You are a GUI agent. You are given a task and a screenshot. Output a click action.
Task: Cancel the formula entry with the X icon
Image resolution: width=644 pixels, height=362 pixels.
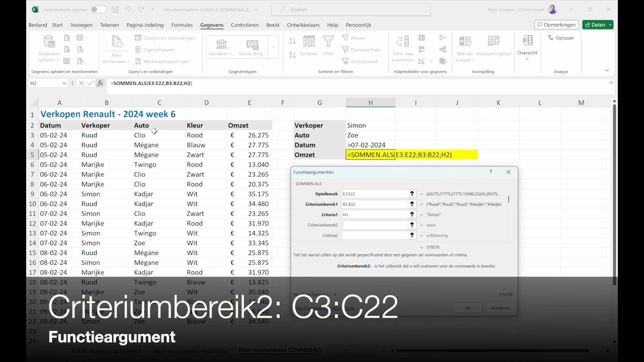coord(81,83)
